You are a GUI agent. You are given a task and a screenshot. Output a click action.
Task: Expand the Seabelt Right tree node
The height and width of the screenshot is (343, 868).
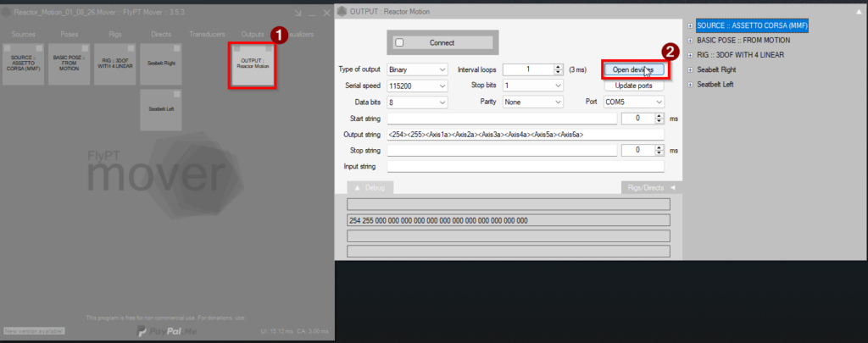[x=690, y=69]
